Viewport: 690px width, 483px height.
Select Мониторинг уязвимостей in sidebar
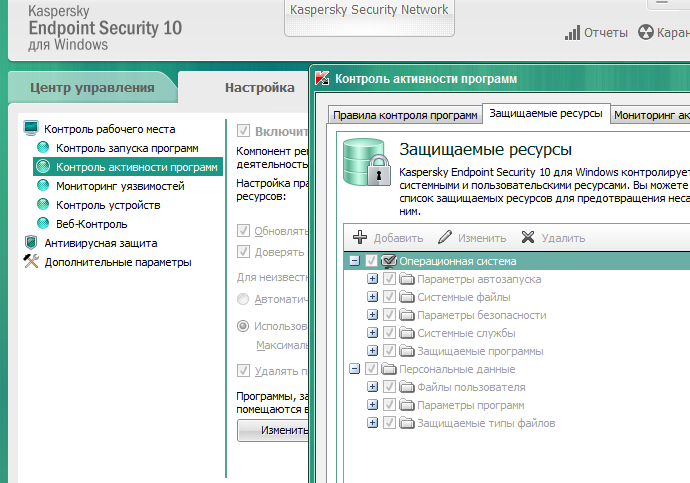click(x=120, y=186)
